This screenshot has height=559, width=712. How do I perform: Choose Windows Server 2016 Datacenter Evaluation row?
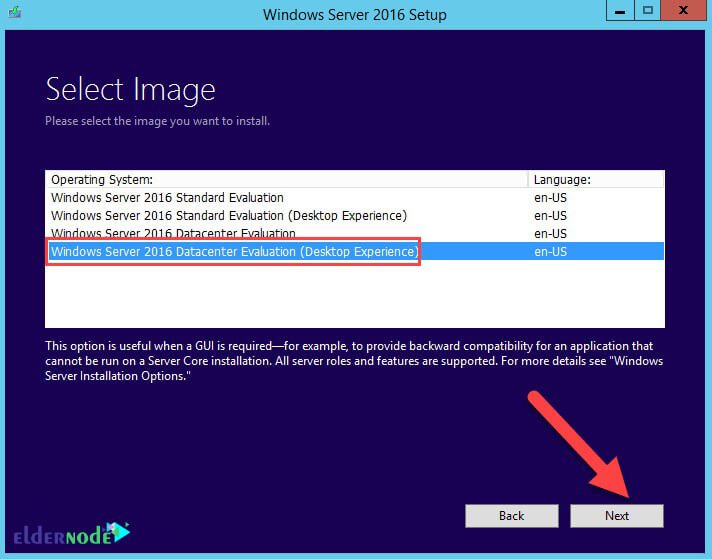click(x=355, y=233)
